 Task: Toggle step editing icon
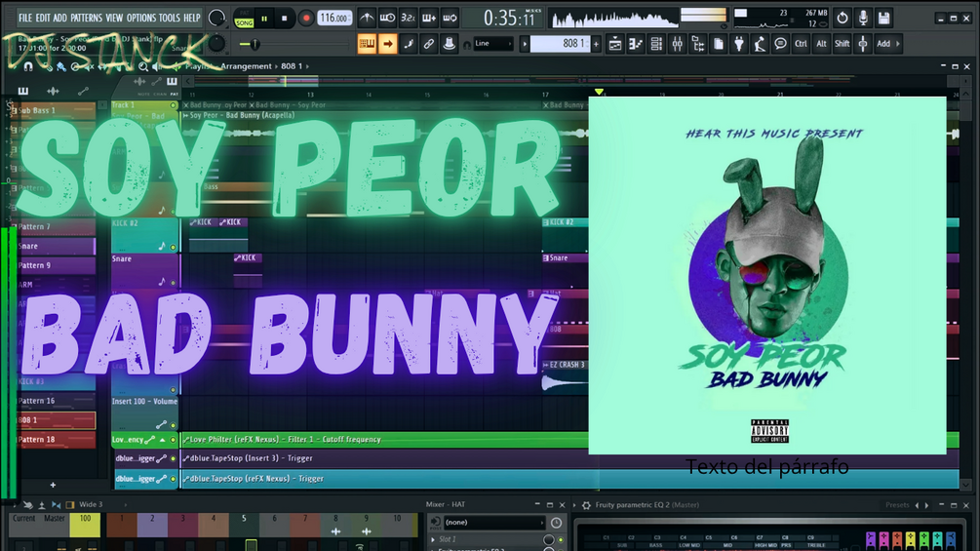point(409,44)
